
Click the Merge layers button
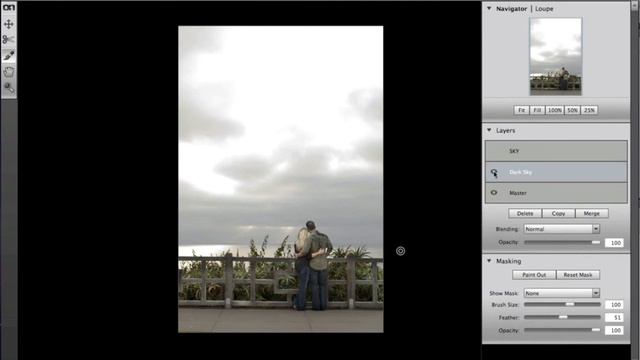[591, 213]
